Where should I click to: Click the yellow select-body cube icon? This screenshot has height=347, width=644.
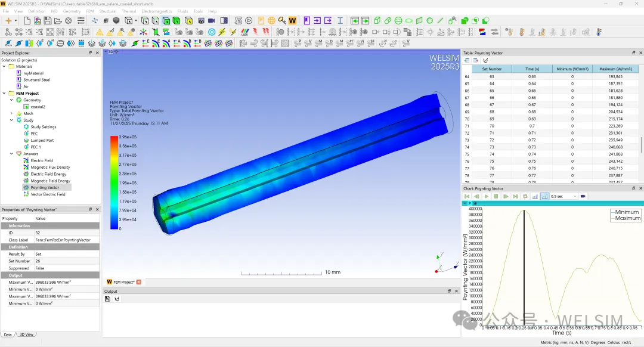point(189,20)
